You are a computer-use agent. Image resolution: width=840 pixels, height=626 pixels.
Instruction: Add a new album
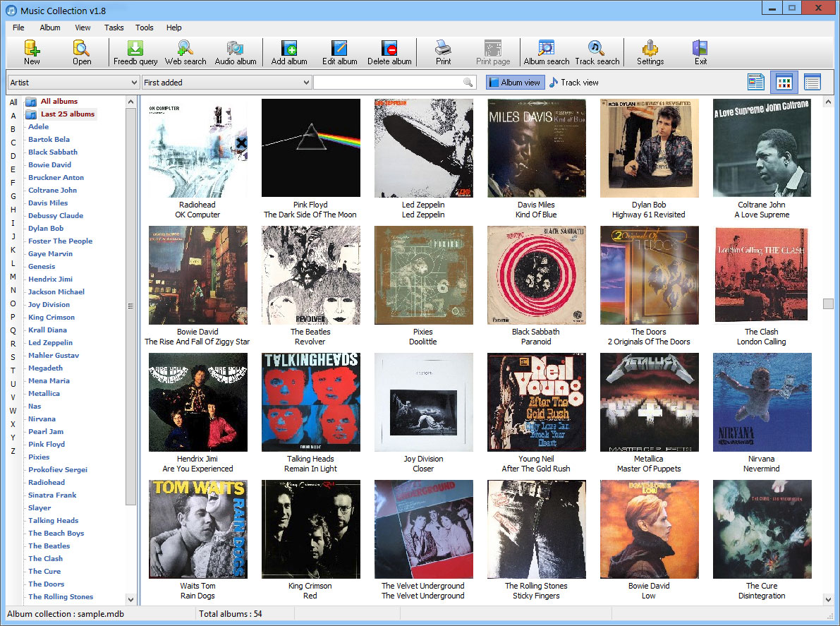288,52
